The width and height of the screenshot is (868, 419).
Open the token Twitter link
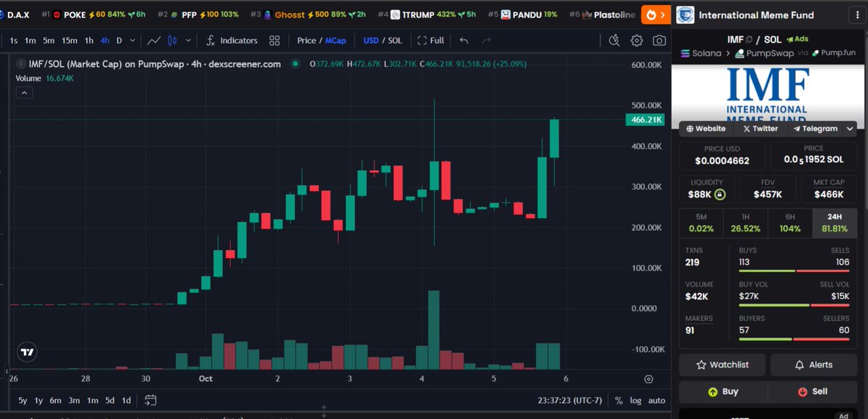pos(760,129)
